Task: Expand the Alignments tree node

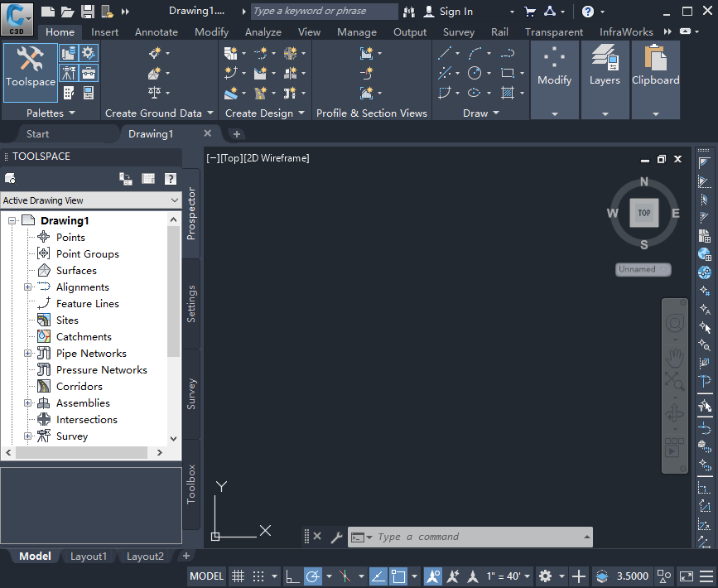Action: point(27,287)
